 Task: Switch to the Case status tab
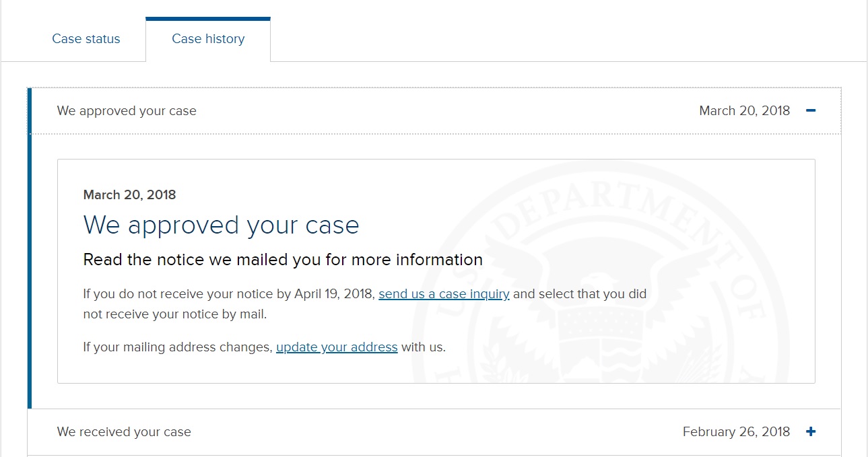click(86, 39)
